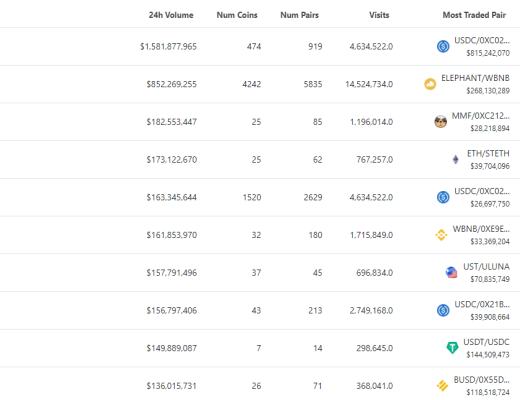Click the 298,645.0 visits value
The image size is (520, 400).
click(x=375, y=348)
